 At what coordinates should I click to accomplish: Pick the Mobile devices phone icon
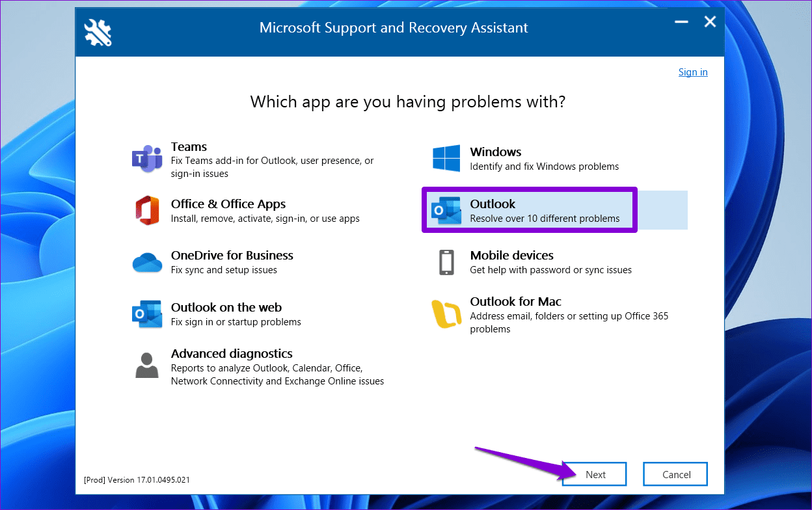[x=446, y=262]
